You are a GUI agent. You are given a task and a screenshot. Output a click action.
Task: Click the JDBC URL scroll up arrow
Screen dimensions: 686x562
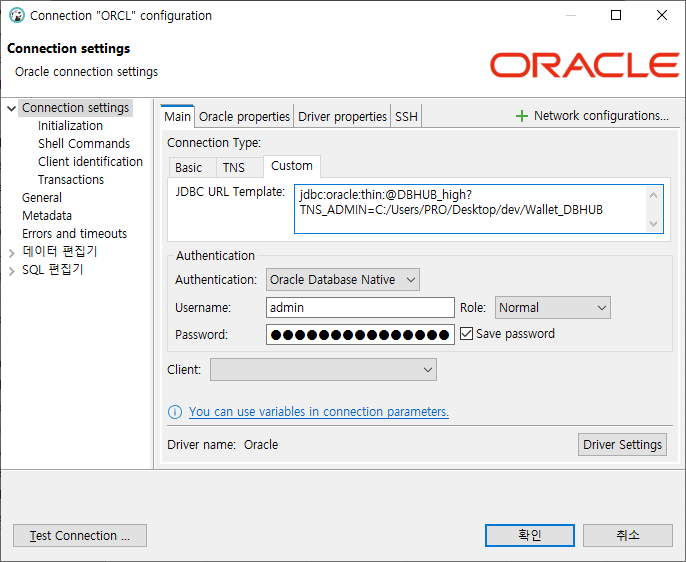point(654,195)
